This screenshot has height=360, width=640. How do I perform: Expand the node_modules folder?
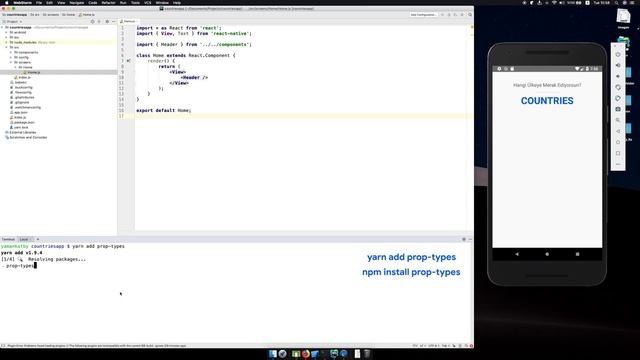click(x=7, y=42)
